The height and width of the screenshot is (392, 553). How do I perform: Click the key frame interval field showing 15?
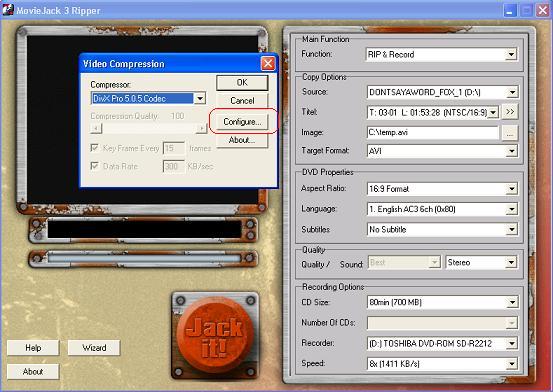coord(174,148)
